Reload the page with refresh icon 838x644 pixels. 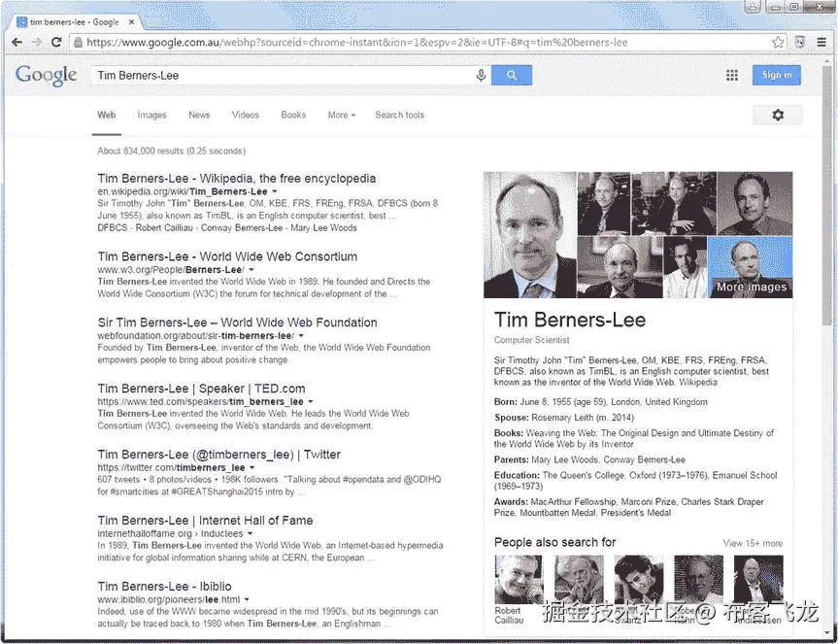click(x=56, y=42)
